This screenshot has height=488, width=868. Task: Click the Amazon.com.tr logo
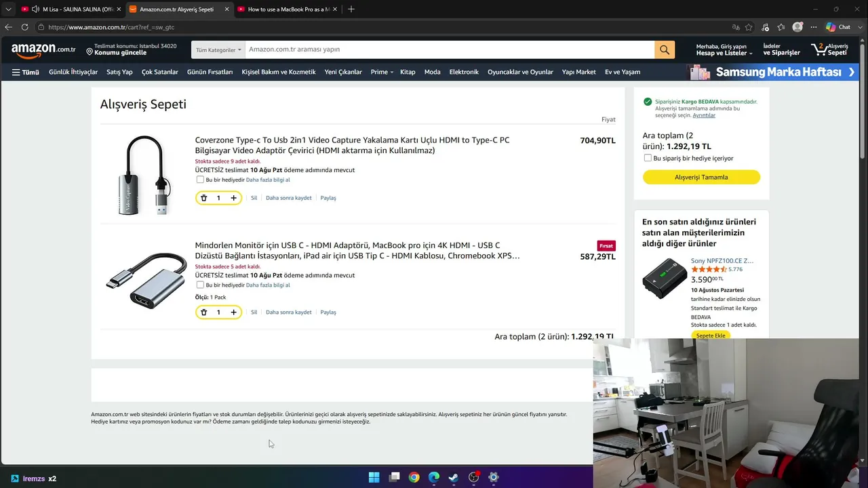pos(43,49)
